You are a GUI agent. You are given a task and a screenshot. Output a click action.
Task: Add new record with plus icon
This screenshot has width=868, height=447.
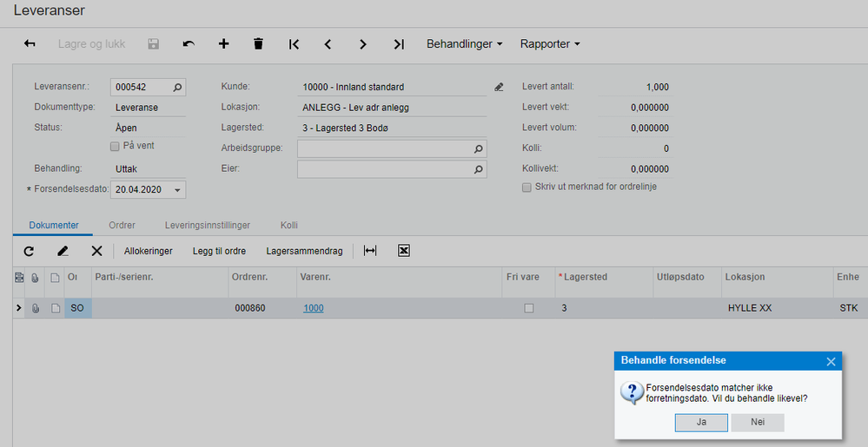click(223, 44)
